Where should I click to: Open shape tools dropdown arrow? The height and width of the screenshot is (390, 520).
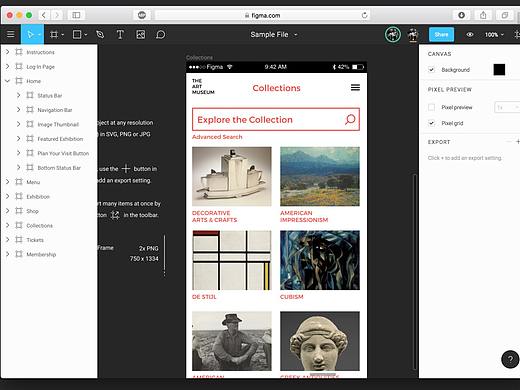(86, 35)
